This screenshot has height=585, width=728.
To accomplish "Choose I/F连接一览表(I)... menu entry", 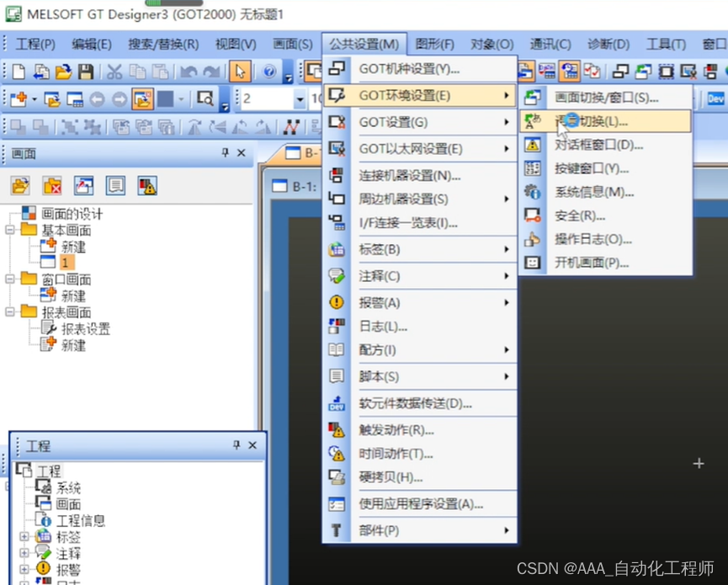I will [420, 223].
